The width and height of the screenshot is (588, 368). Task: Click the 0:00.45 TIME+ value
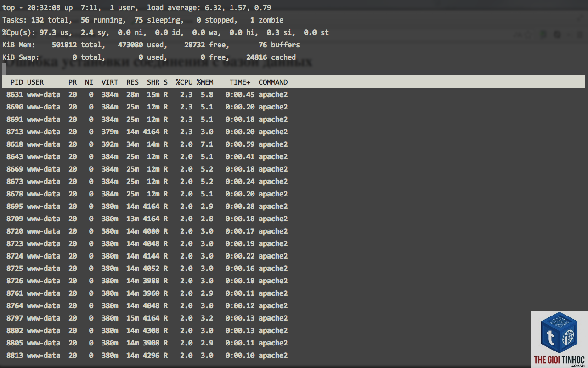click(240, 94)
